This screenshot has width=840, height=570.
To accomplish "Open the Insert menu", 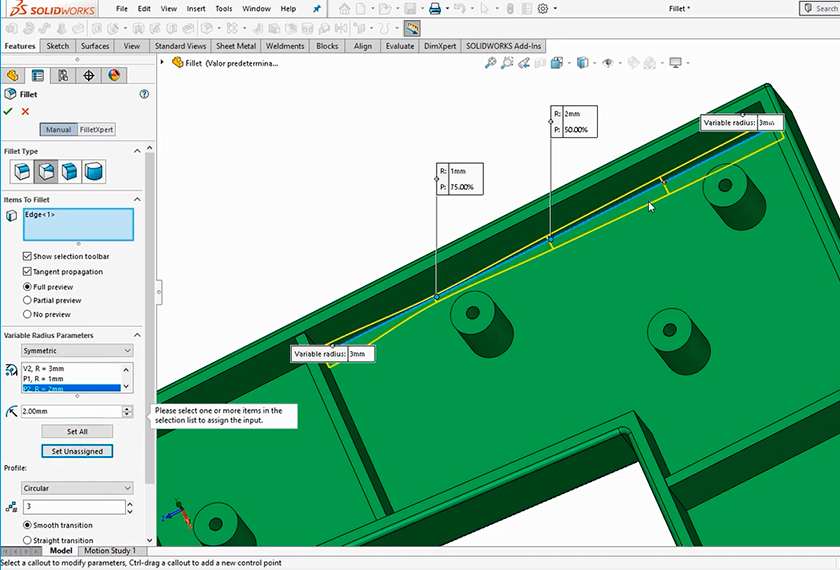I will [198, 9].
